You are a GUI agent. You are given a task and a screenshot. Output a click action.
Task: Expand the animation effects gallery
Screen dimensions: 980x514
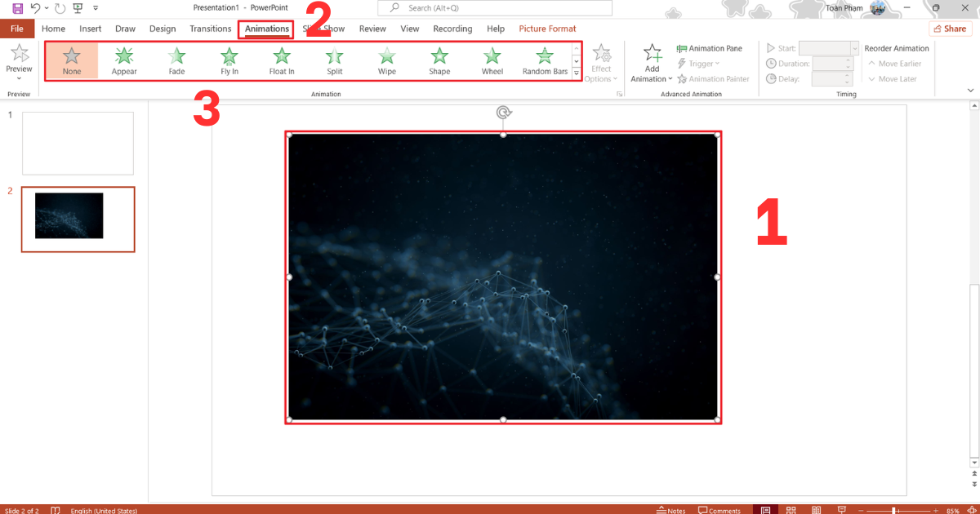click(576, 73)
